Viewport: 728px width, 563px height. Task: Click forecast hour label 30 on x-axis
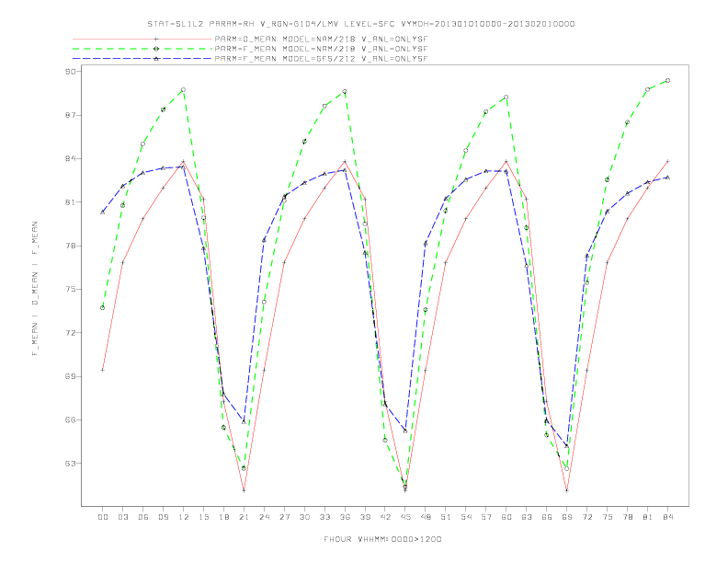coord(304,517)
